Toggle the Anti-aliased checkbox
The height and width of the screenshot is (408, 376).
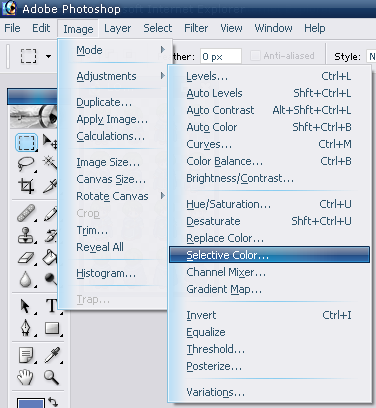255,56
